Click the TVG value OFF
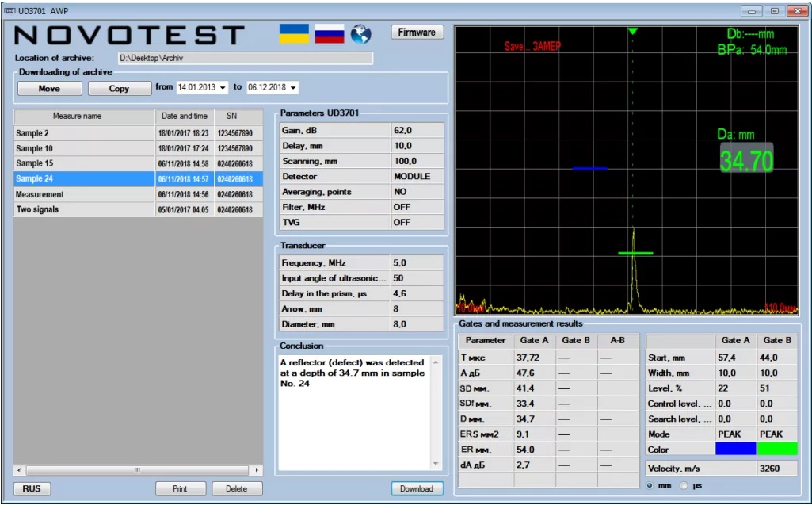 click(x=417, y=222)
